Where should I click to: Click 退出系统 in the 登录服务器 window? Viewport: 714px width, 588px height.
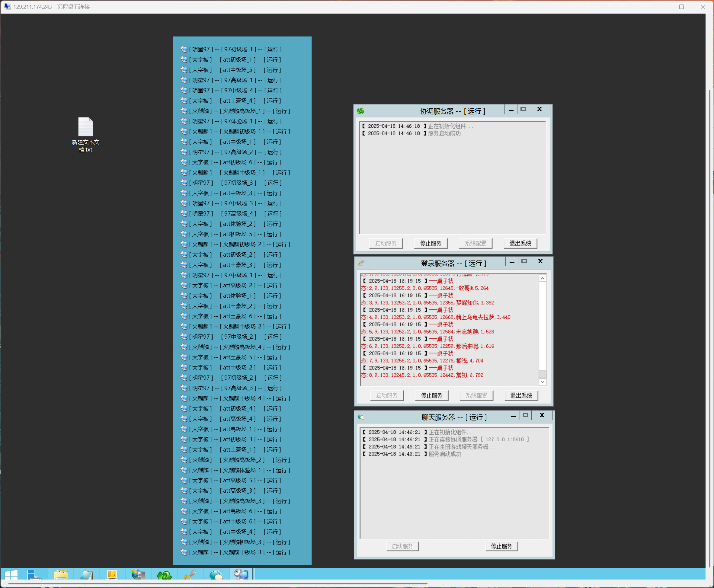click(521, 395)
